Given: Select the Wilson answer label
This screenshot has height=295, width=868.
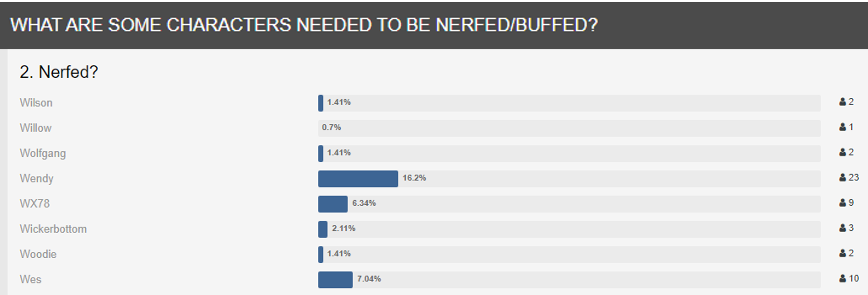Looking at the screenshot, I should (36, 103).
